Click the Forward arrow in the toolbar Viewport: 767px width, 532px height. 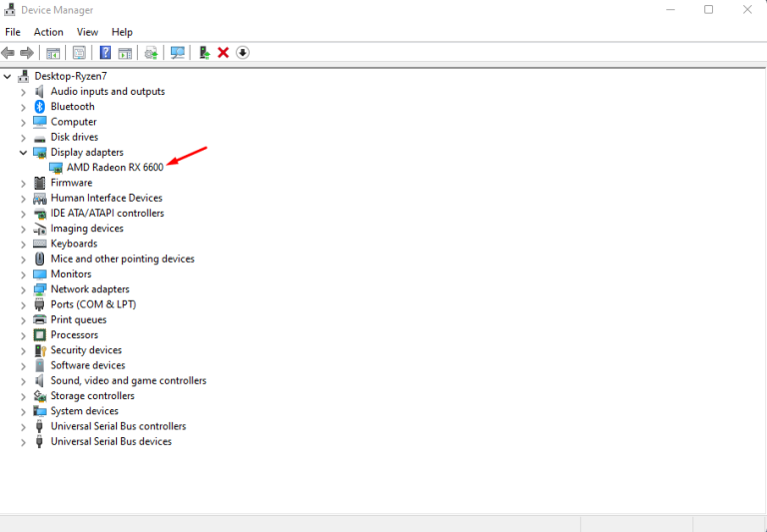(26, 52)
